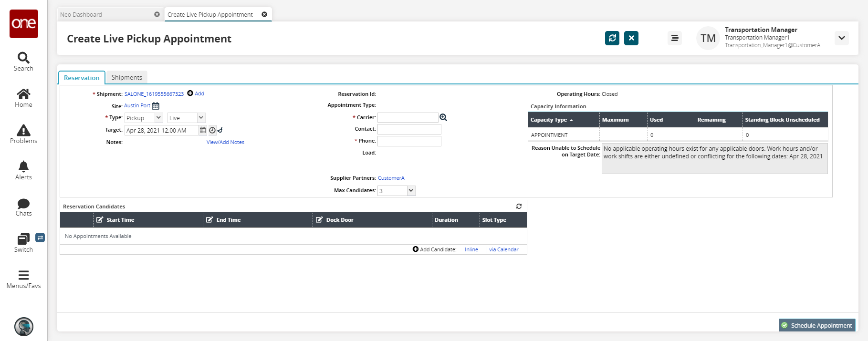Viewport: 868px width, 341px height.
Task: Open the Max Candidates dropdown
Action: coord(411,191)
